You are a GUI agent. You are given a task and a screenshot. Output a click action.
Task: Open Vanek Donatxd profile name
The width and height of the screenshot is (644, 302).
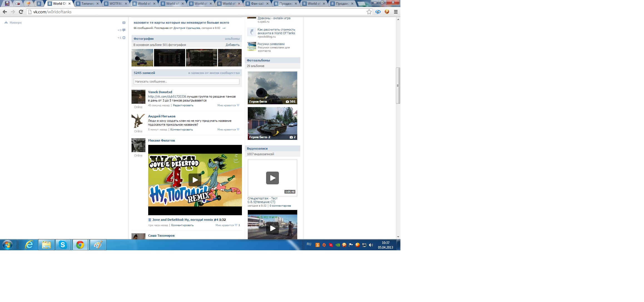coord(160,92)
